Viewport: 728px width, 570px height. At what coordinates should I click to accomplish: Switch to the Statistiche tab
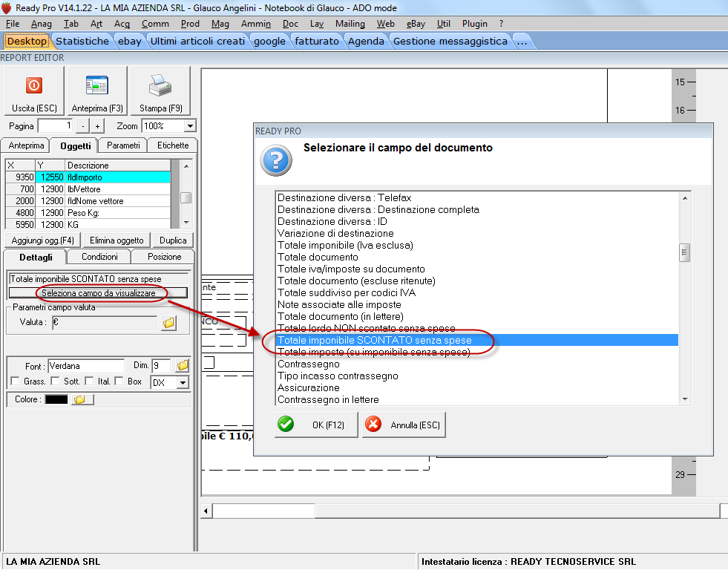click(x=82, y=42)
